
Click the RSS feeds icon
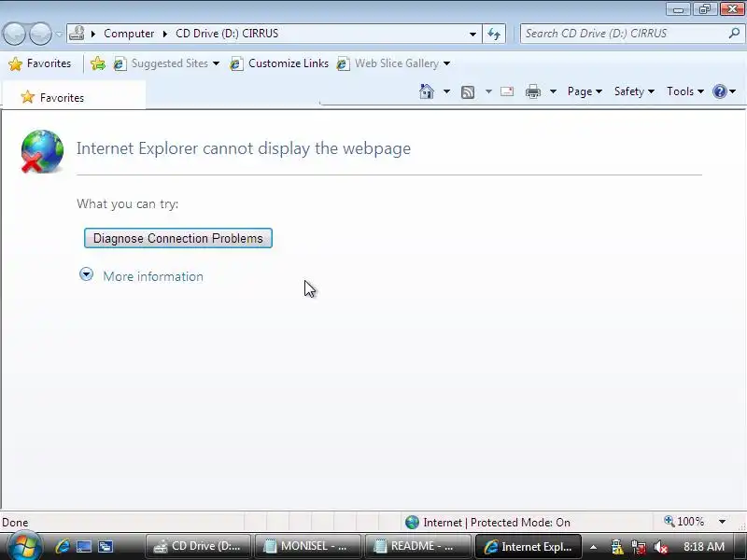point(468,91)
